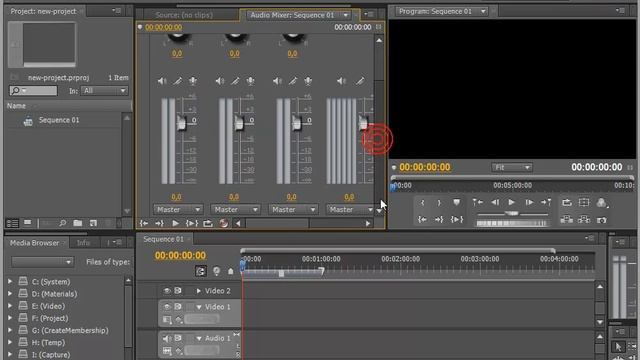Click the Master channel volume fader
640x360 pixels.
click(x=363, y=122)
